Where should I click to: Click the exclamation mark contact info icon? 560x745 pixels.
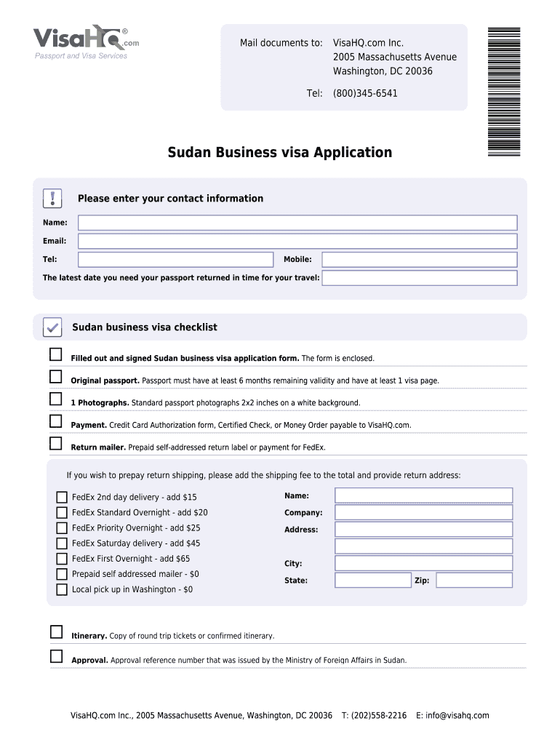point(52,198)
